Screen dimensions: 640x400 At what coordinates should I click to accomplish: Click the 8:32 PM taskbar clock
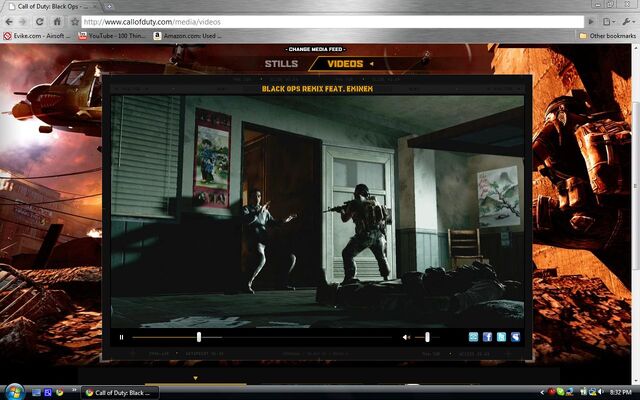coord(621,392)
